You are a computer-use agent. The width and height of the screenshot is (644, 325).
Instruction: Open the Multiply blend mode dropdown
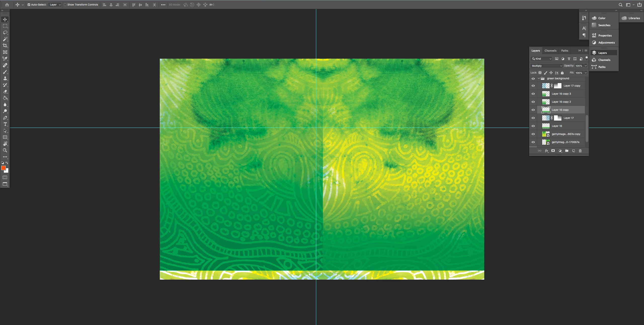(546, 66)
